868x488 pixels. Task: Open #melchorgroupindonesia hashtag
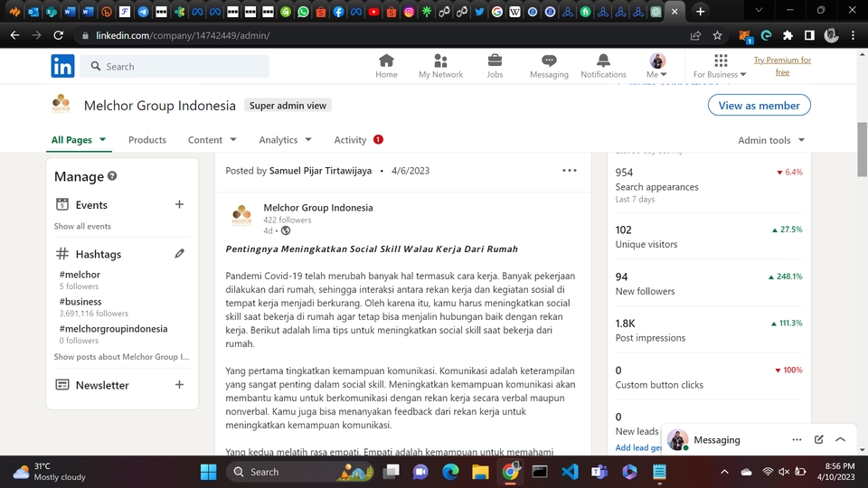click(x=113, y=329)
